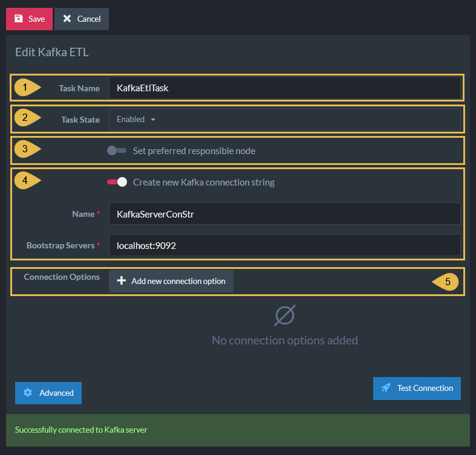Click the 'Connection Options' label
Screen dimensions: 476x455
62,277
